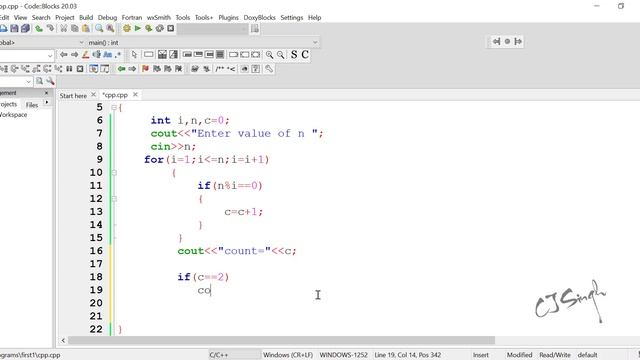Open the global scope dropdown

coord(81,42)
